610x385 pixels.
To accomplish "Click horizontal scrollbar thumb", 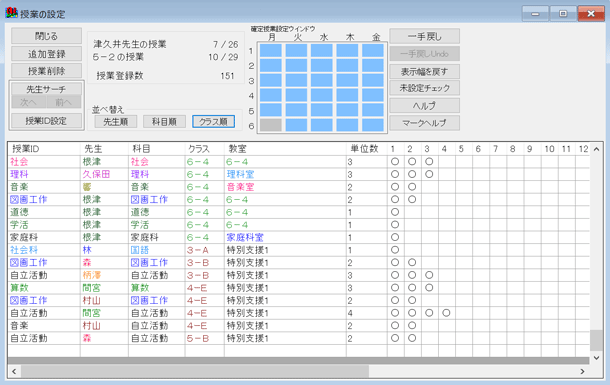I will click(x=195, y=371).
